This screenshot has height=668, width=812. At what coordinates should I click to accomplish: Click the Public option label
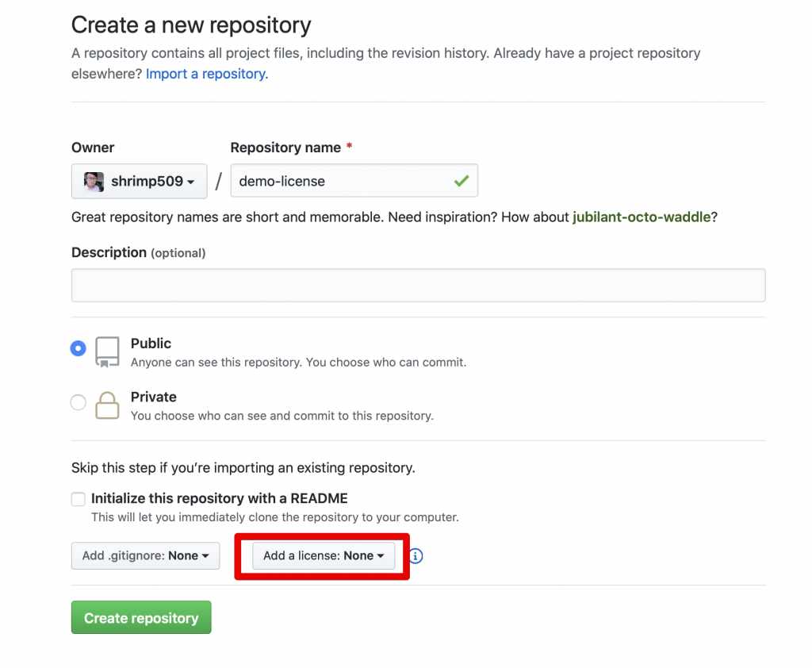[x=151, y=344]
